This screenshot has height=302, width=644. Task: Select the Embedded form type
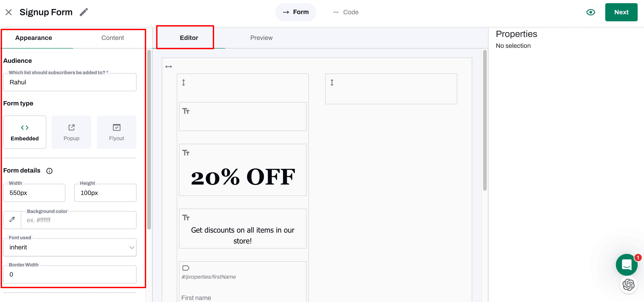[x=24, y=132]
